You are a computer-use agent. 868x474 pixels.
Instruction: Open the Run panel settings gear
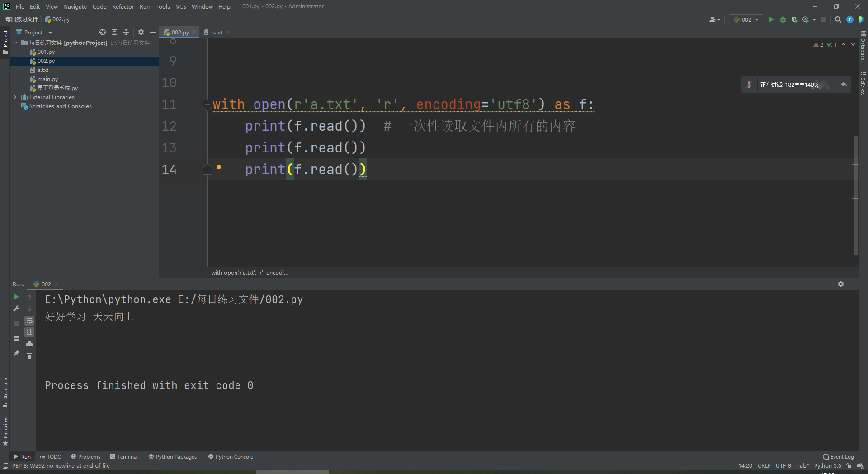pos(841,284)
